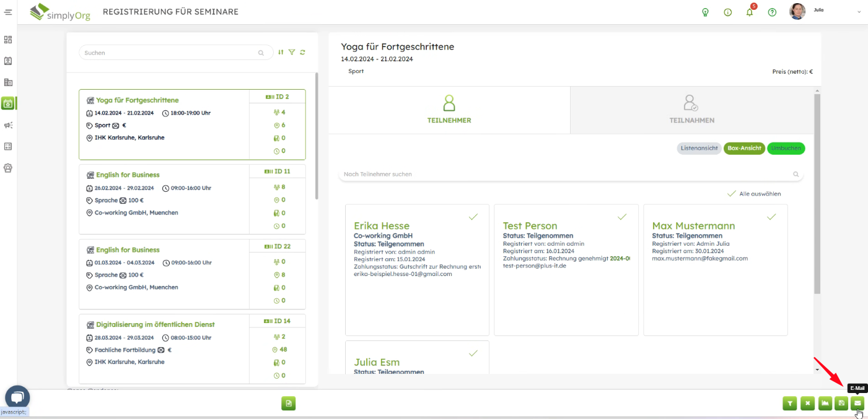Open the chart statistics icon in bottom bar
Screen dimensions: 868x419
click(x=825, y=404)
